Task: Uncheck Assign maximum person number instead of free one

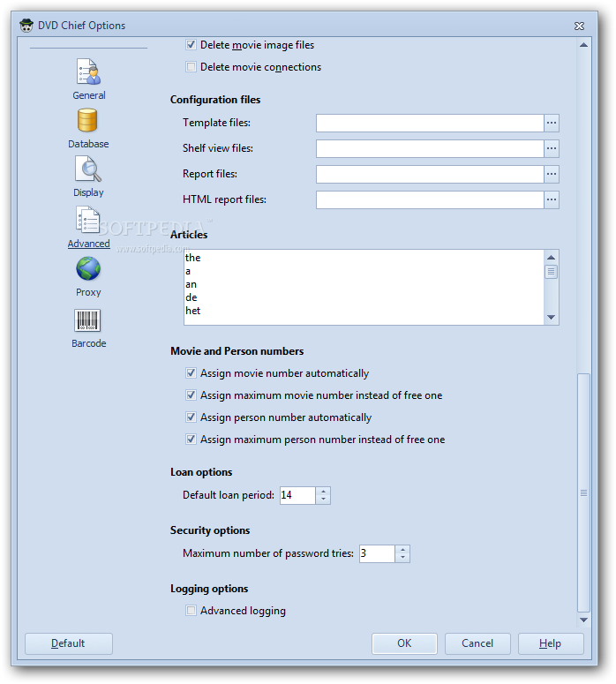Action: (x=191, y=440)
